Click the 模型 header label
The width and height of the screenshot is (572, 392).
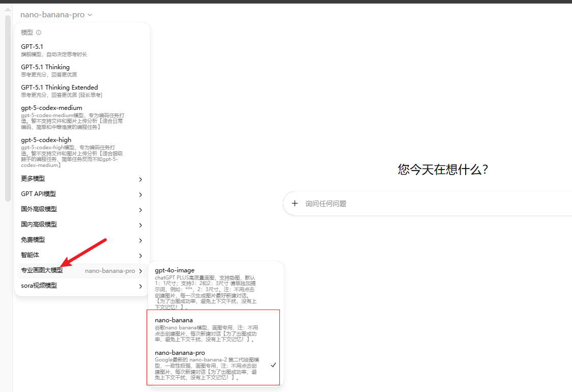click(x=27, y=33)
